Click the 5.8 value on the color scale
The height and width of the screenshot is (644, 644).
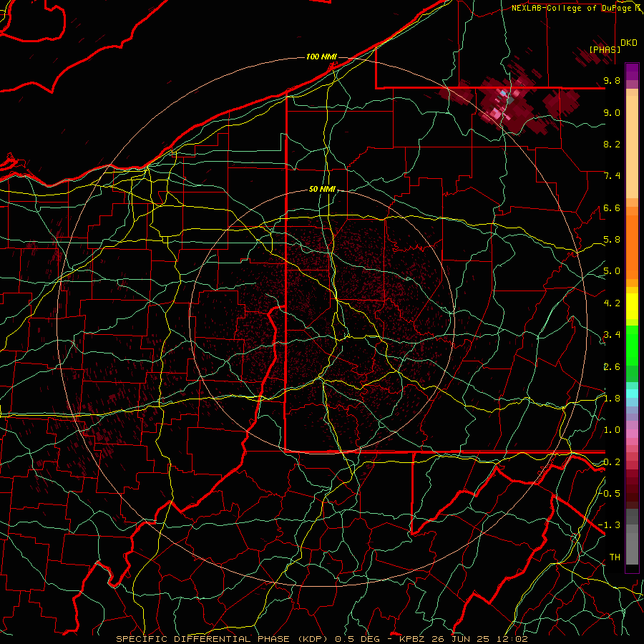(612, 240)
